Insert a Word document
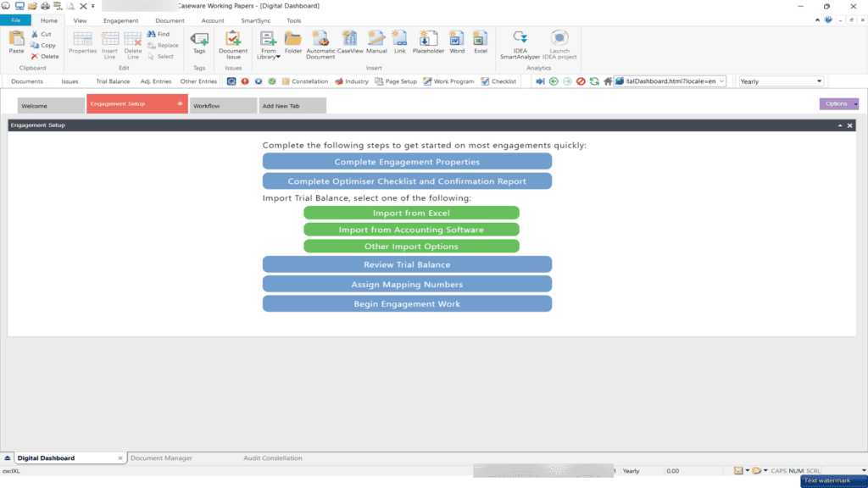868x488 pixels. pos(457,42)
